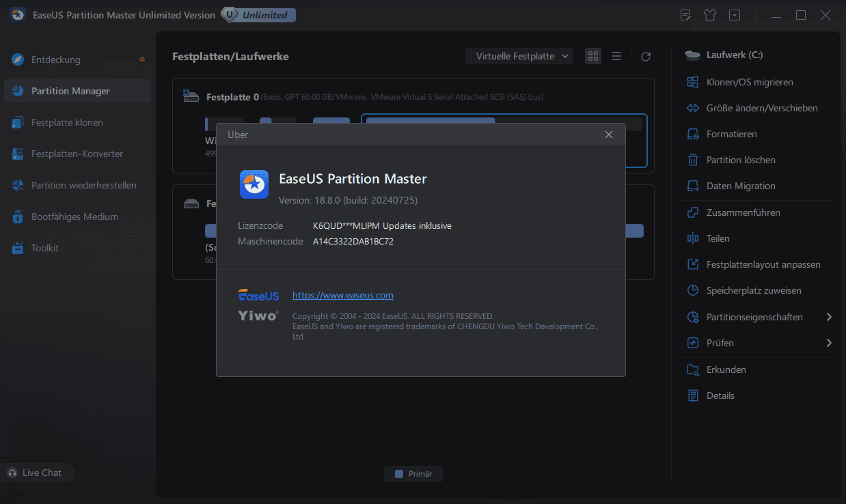Click the Festplatten-Konverter icon
Image resolution: width=846 pixels, height=504 pixels.
coord(18,154)
